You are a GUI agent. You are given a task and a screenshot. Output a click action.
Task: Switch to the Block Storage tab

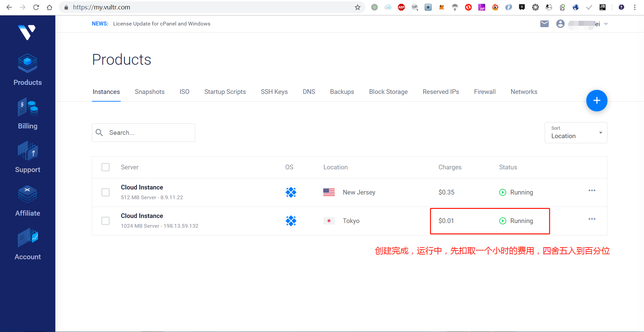tap(388, 92)
